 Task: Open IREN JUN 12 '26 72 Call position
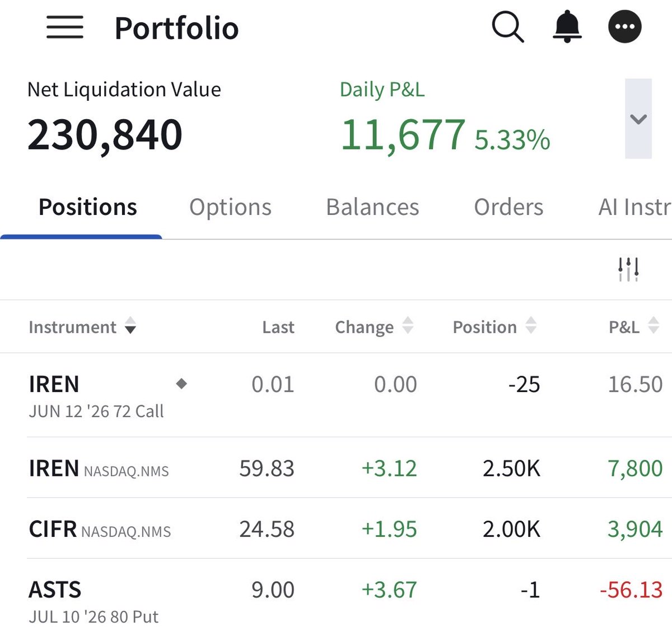(x=336, y=395)
